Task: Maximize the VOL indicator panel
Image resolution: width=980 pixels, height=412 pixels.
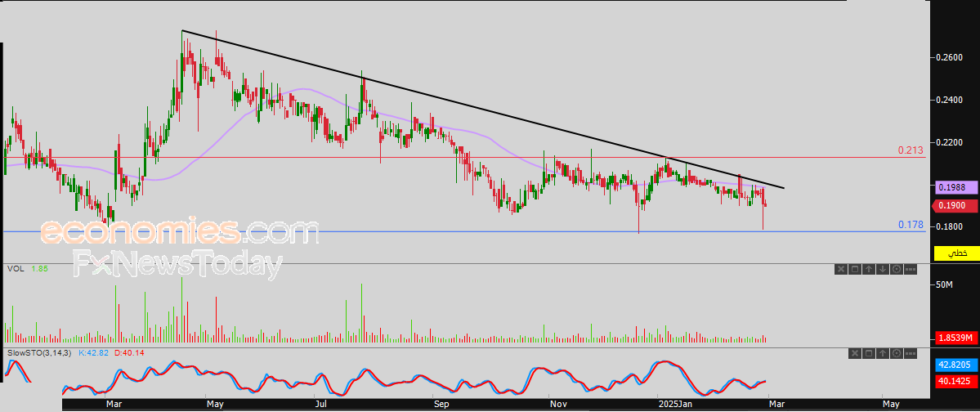Action: (x=855, y=270)
